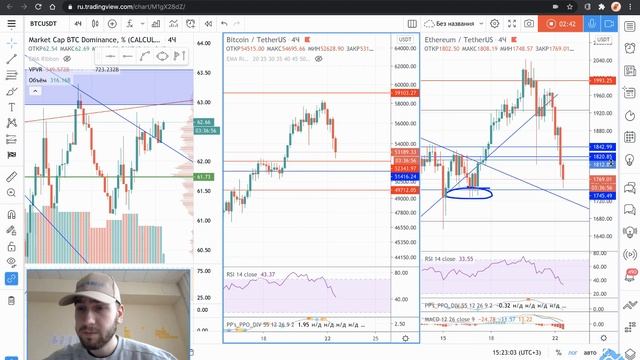Start bar replay mode
Image resolution: width=640 pixels, height=360 pixels.
(208, 24)
